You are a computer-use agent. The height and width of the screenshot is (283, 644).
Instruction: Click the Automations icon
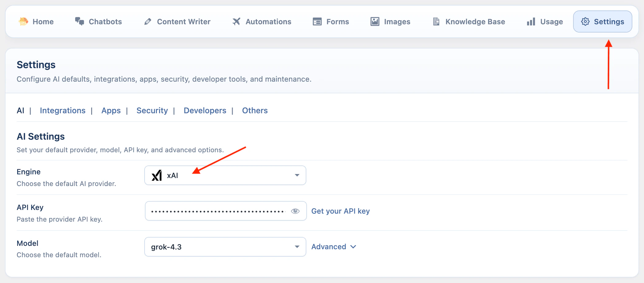pos(236,21)
